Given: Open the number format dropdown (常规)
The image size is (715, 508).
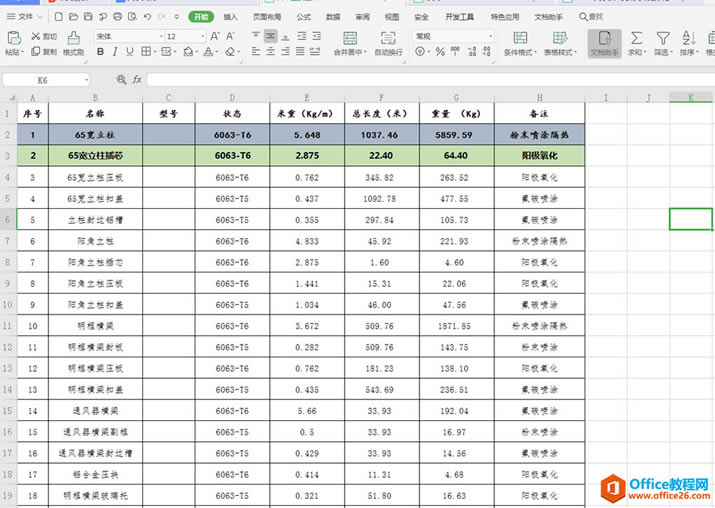Looking at the screenshot, I should click(x=489, y=36).
